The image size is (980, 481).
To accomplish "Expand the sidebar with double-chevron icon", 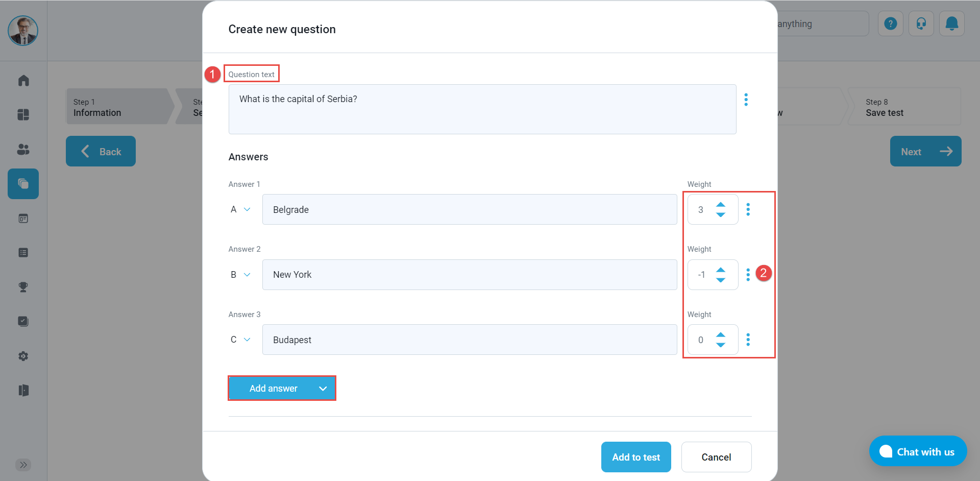I will coord(23,465).
